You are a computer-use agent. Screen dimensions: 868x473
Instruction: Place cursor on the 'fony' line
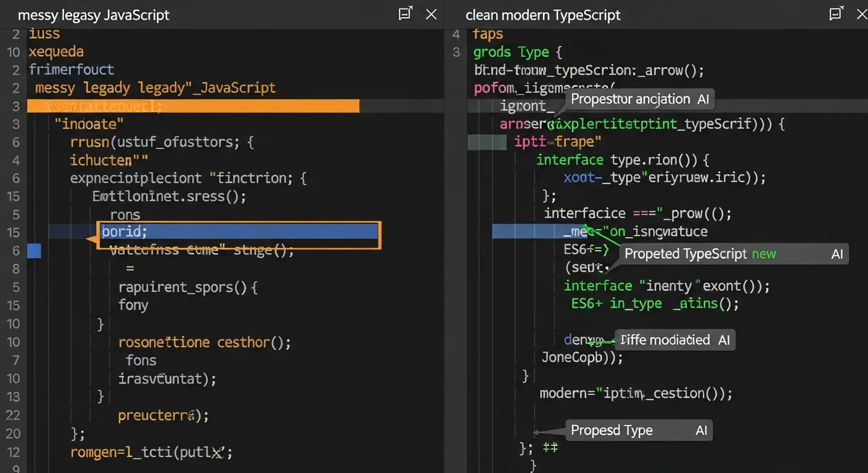[133, 305]
